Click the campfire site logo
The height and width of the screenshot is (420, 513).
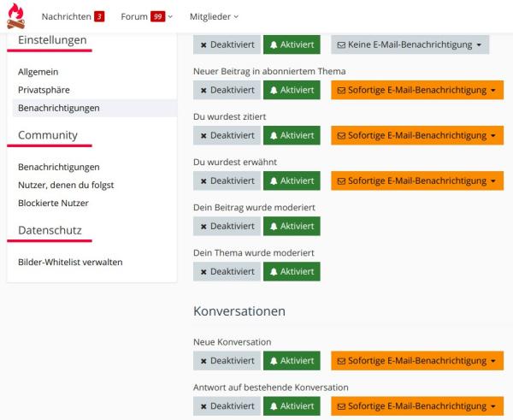pyautogui.click(x=16, y=16)
